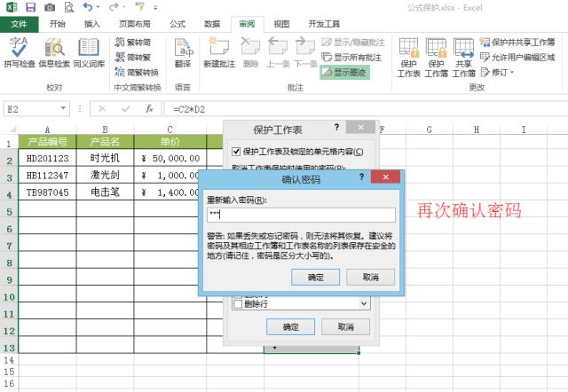Switch to the 公式 ribbon tab
Screen dimensions: 568x392
[177, 24]
